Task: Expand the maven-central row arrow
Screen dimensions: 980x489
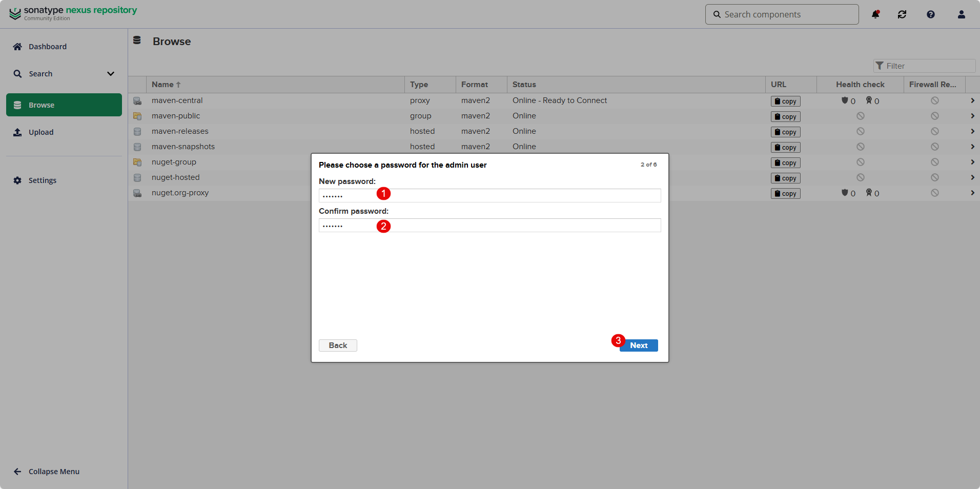Action: (972, 100)
